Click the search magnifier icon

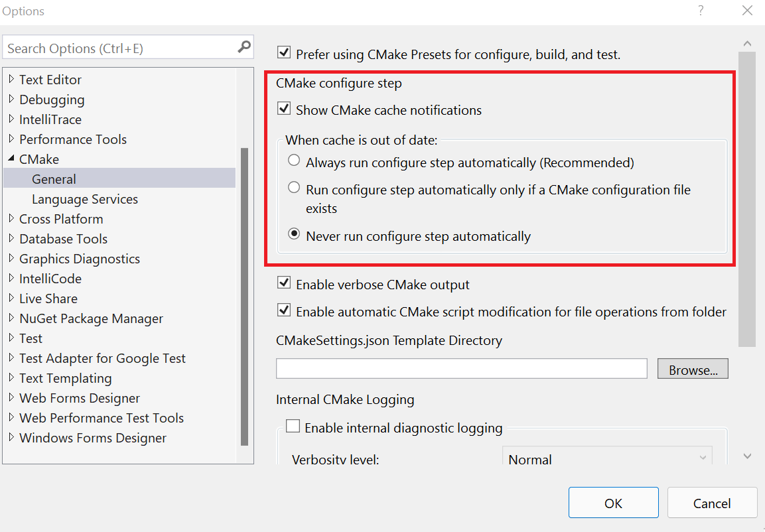click(x=243, y=47)
